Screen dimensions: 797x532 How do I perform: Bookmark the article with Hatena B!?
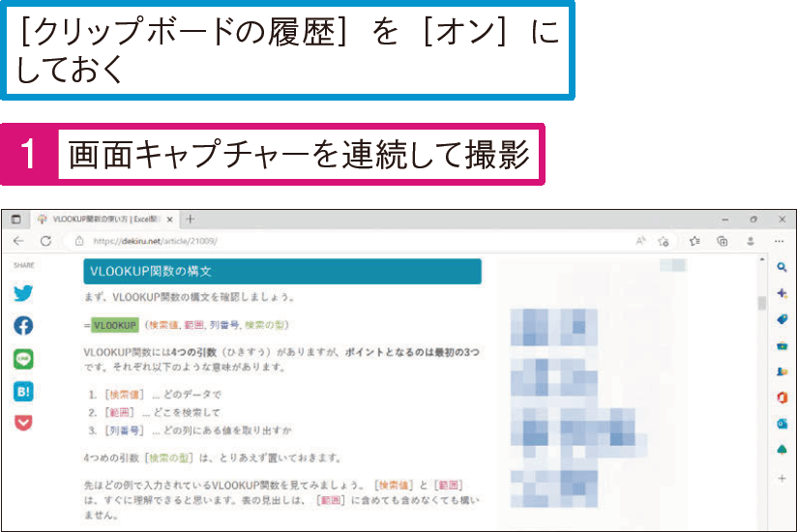[23, 392]
